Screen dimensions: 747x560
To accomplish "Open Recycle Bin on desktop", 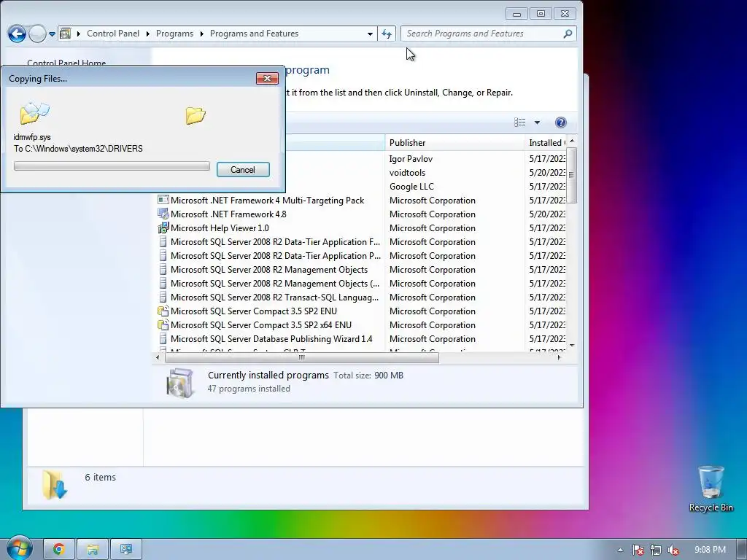I will (x=711, y=489).
